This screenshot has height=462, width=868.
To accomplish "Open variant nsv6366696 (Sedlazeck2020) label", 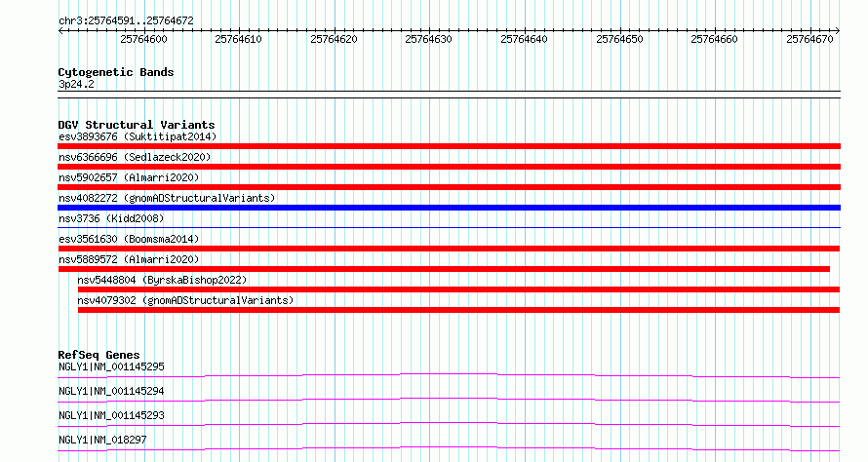I will click(135, 157).
